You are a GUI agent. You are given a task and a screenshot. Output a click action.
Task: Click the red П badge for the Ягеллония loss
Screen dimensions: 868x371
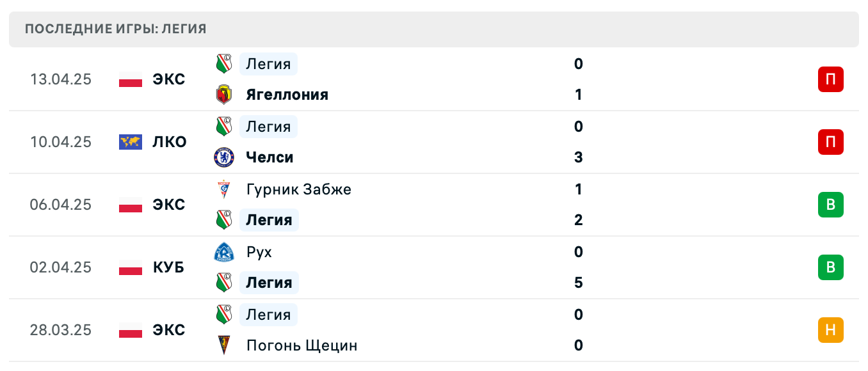(831, 79)
